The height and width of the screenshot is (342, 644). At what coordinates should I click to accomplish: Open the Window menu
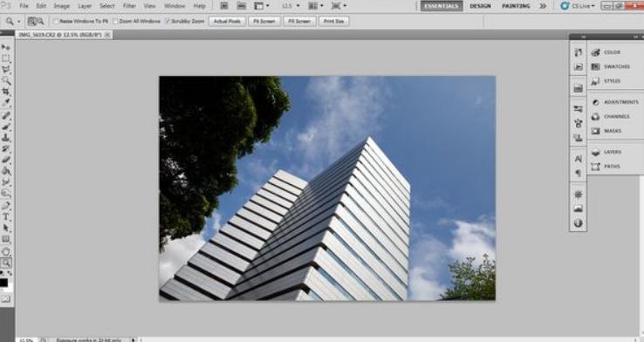point(175,6)
